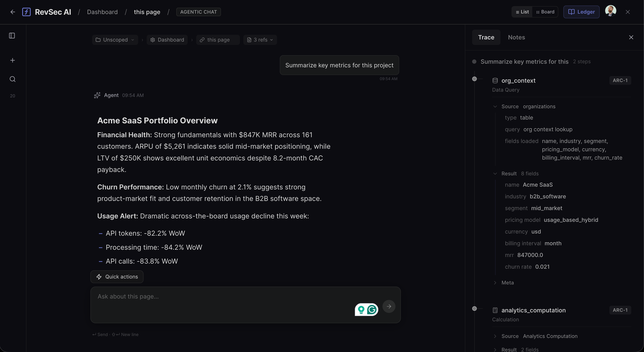Open search from the left sidebar
The image size is (644, 352).
pos(13,79)
